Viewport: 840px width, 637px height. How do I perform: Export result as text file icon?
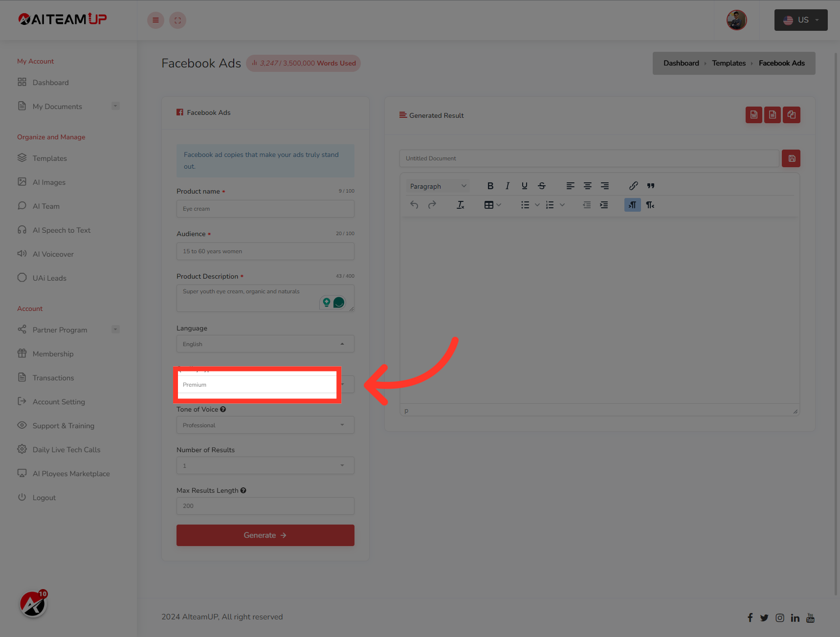click(x=772, y=115)
